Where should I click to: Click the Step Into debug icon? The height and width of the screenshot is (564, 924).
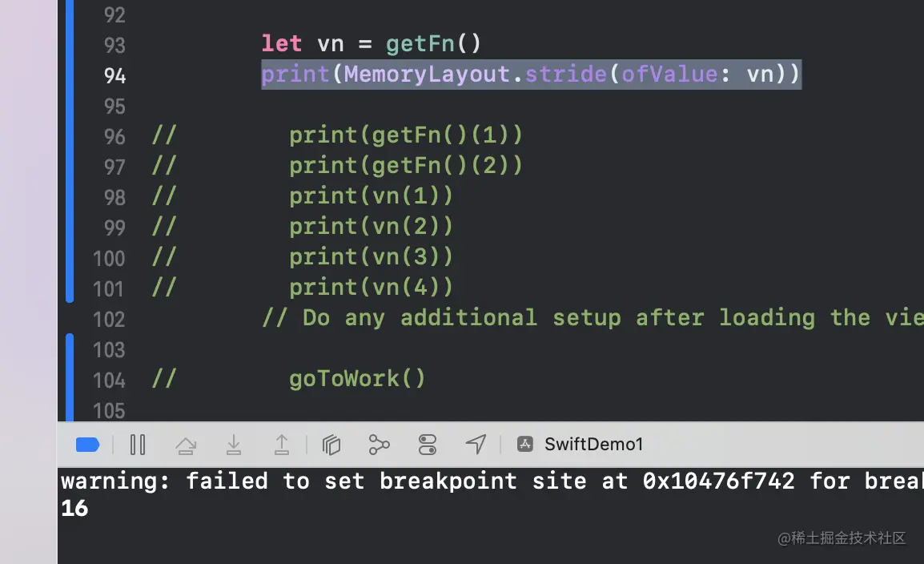click(x=234, y=445)
